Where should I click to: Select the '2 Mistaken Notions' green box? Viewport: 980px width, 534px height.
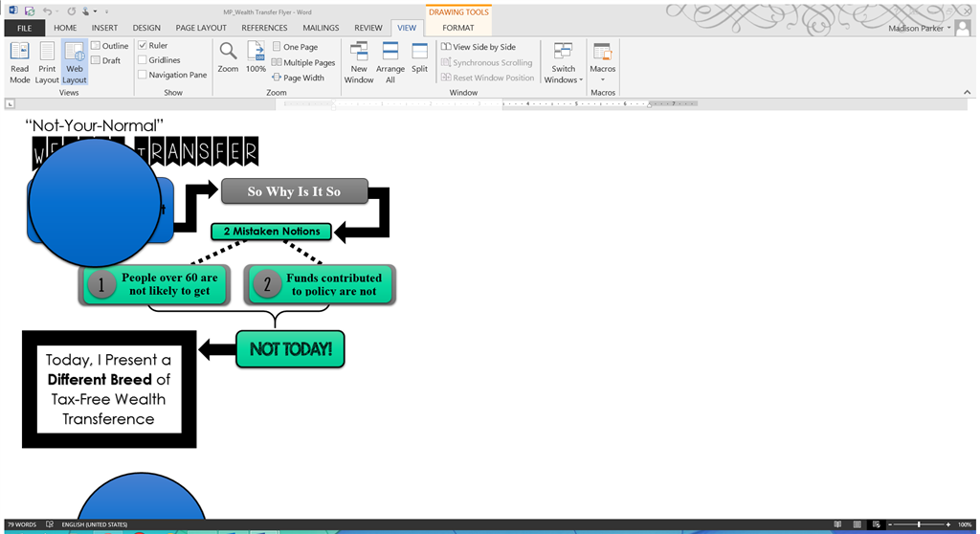tap(271, 232)
